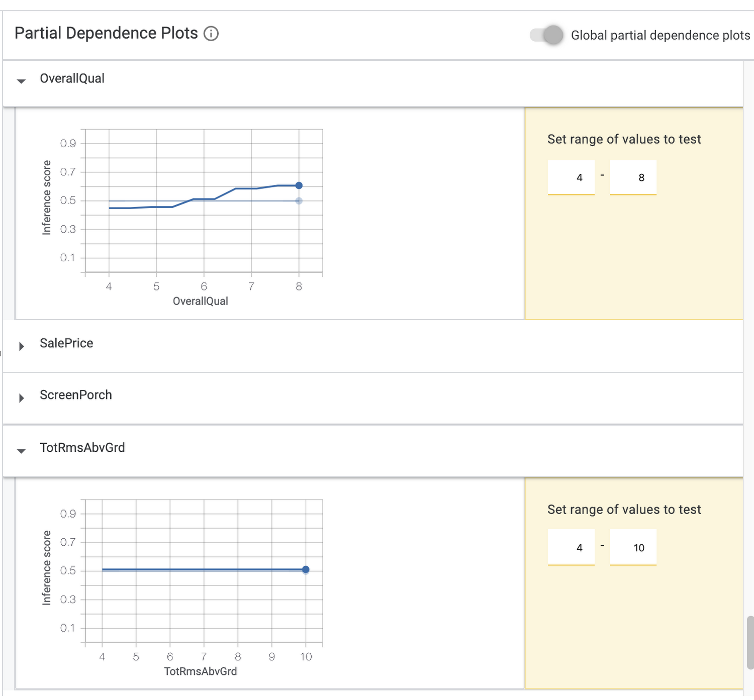754x700 pixels.
Task: Expand the ScreenPorch section arrow
Action: (22, 398)
